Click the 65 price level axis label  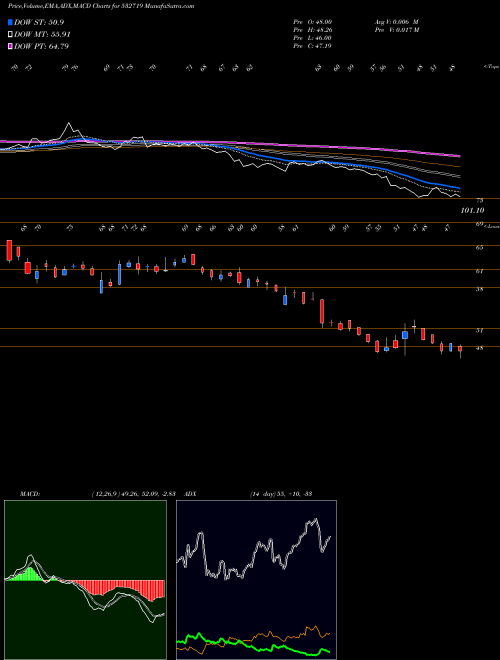tap(479, 248)
